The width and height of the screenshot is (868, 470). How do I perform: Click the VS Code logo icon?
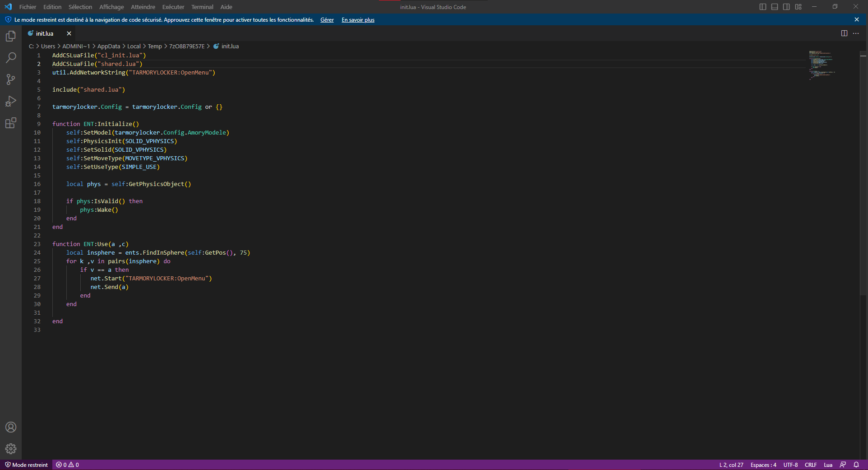[x=8, y=7]
